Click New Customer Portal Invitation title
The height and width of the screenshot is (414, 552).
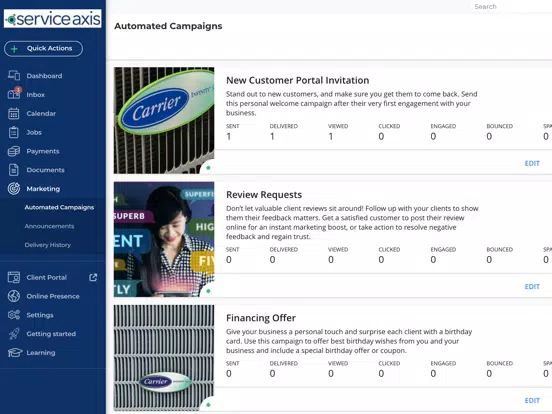point(297,80)
